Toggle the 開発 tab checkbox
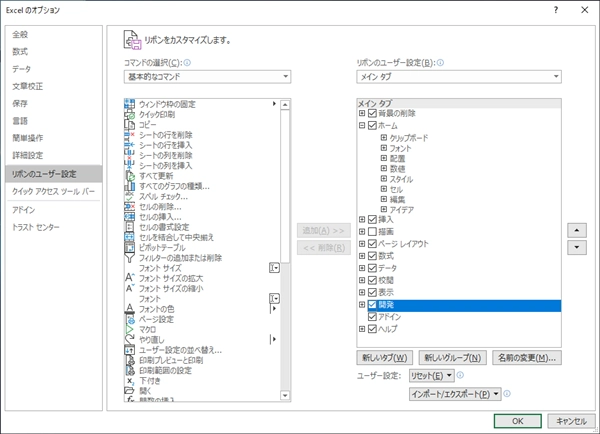The height and width of the screenshot is (434, 600). (372, 305)
